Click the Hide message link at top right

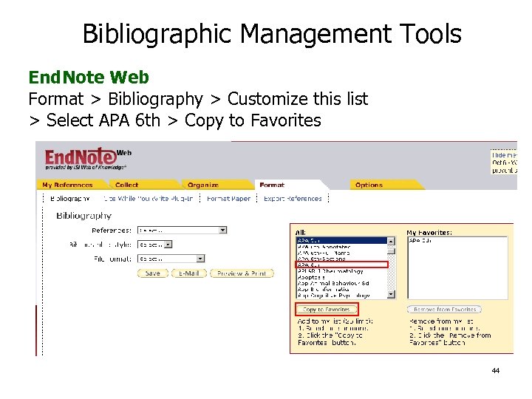point(504,155)
